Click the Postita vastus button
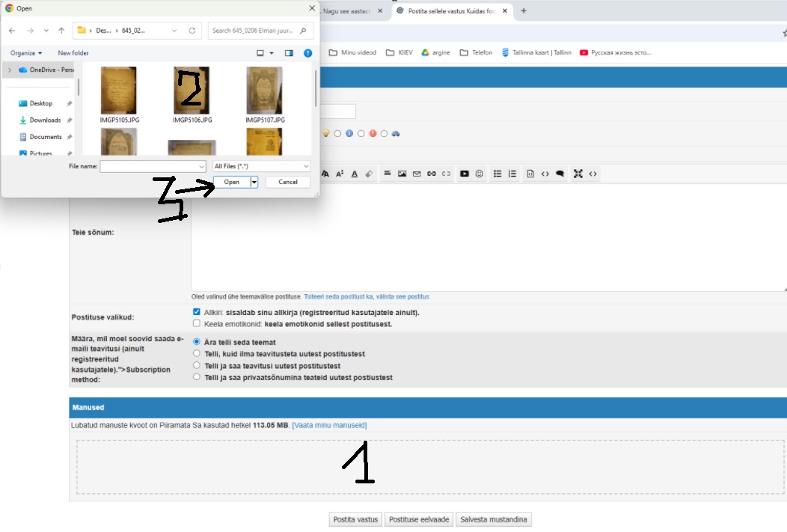This screenshot has height=532, width=787. [355, 520]
